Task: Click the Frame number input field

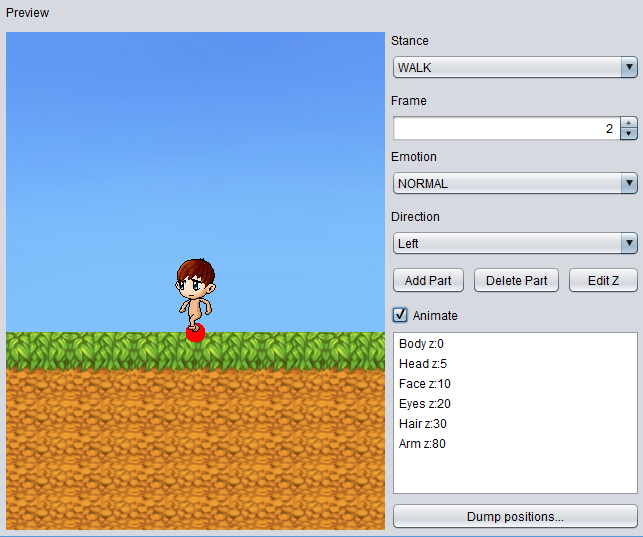Action: [505, 129]
